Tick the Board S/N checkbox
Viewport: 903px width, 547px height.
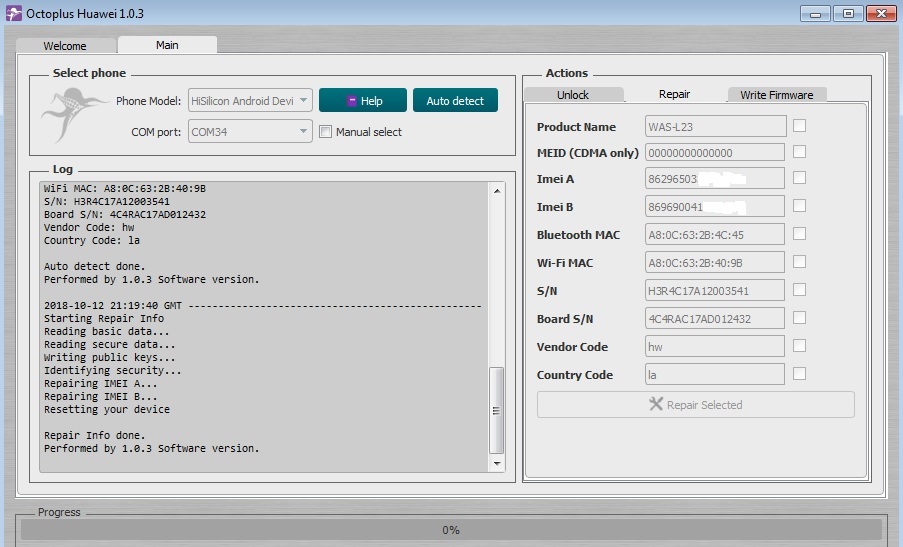click(x=799, y=318)
